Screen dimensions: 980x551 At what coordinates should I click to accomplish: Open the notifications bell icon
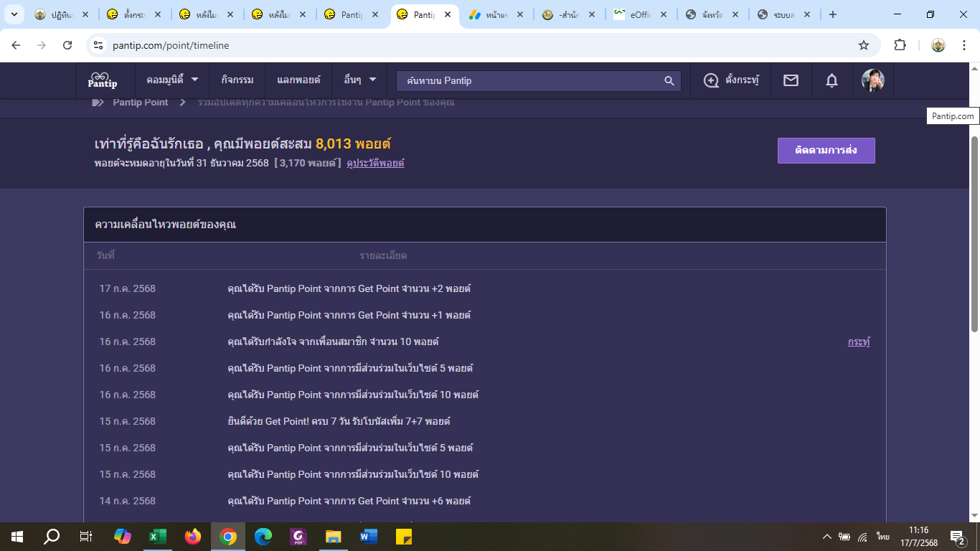point(831,80)
